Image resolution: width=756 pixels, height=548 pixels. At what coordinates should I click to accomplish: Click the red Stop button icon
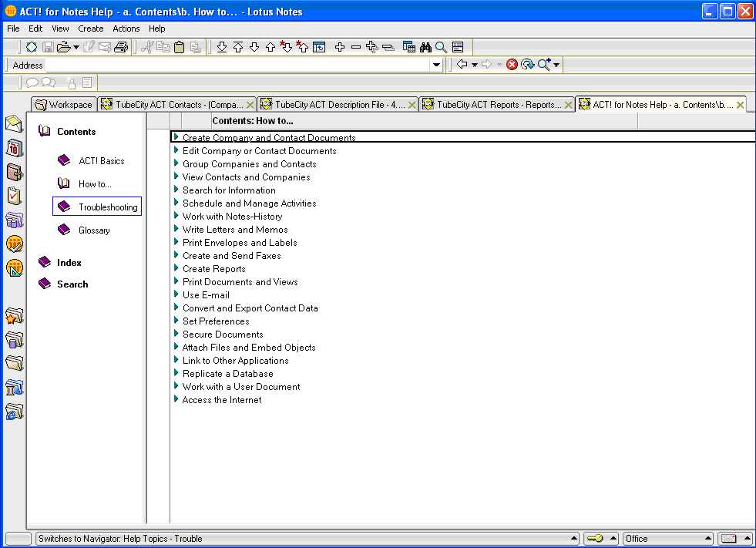[x=512, y=65]
